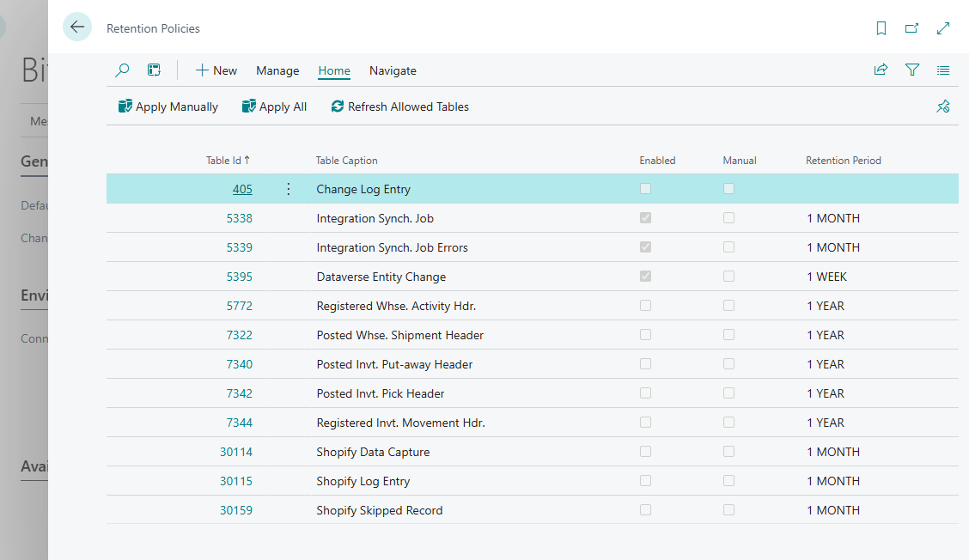The height and width of the screenshot is (560, 969).
Task: Open page in a new window
Action: tap(911, 28)
